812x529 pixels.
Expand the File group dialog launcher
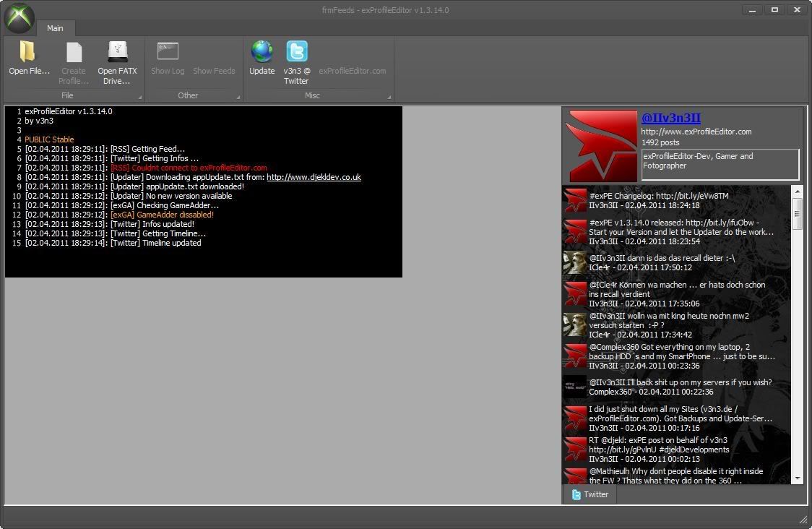click(x=140, y=97)
